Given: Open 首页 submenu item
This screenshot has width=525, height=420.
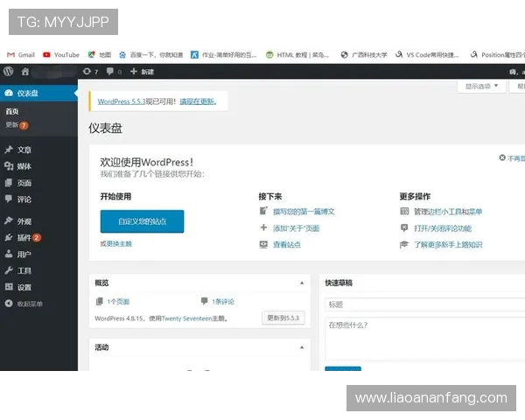Looking at the screenshot, I should [12, 111].
